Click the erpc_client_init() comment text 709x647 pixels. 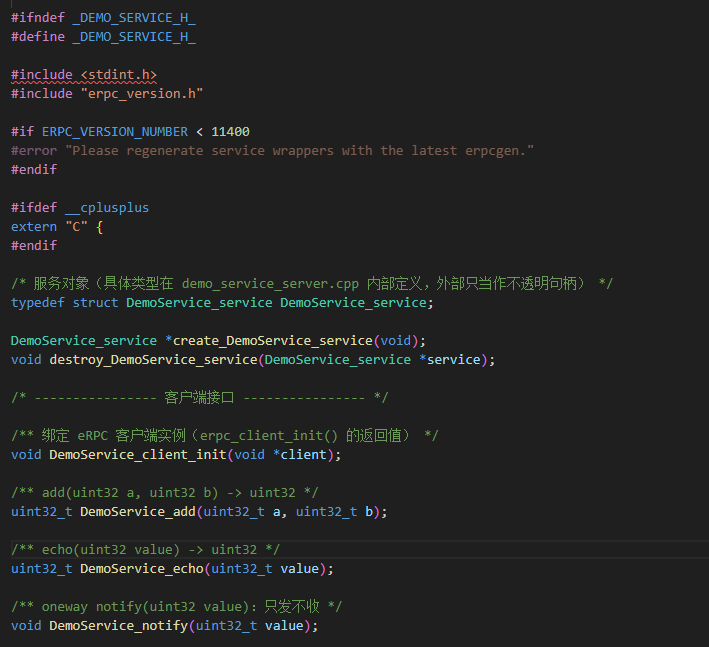269,435
